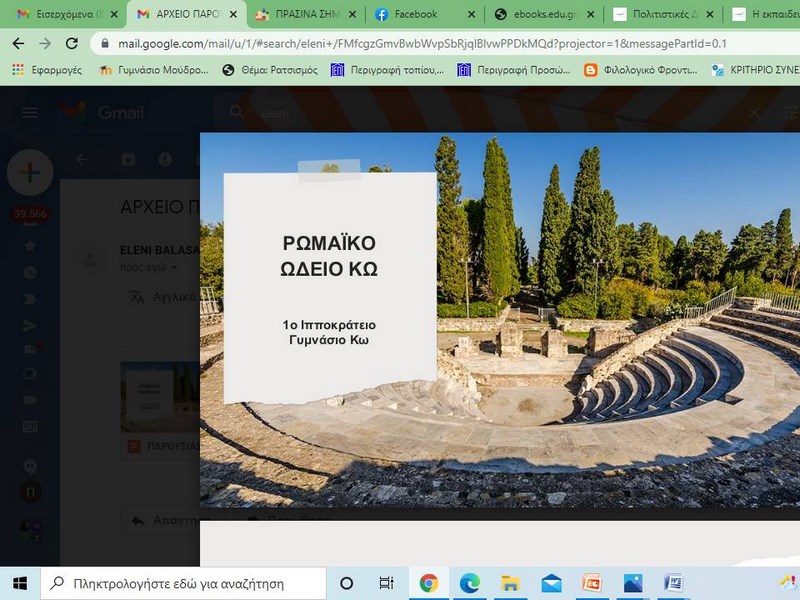Open Γυμνάσιο Μούδρο bookmark
Image resolution: width=800 pixels, height=600 pixels.
154,70
